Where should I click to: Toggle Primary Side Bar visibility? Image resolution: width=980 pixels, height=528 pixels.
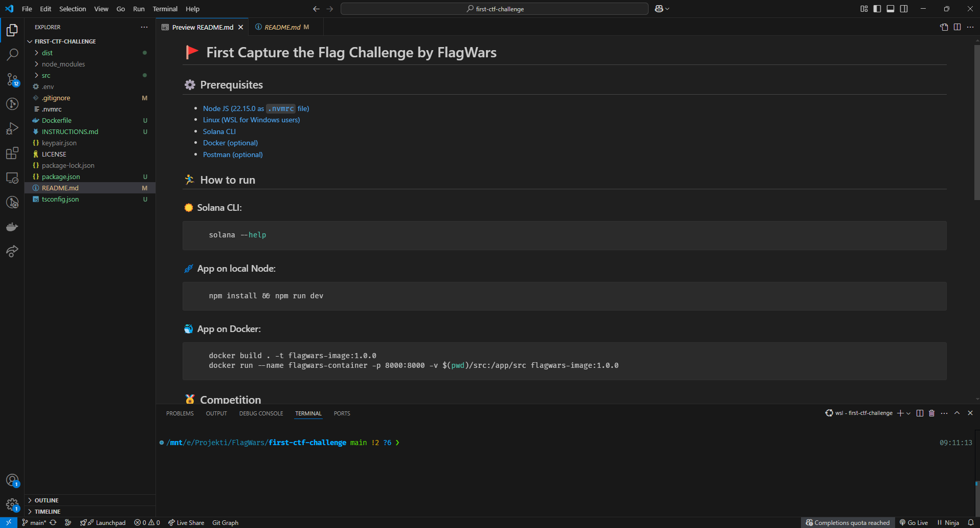coord(877,9)
